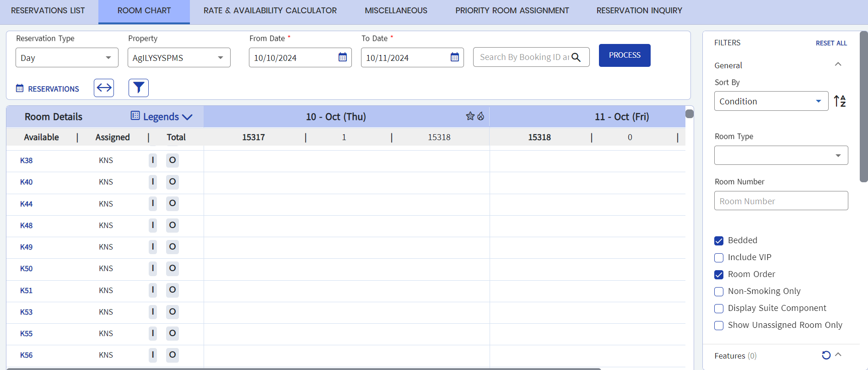
Task: Switch to the Reservations List tab
Action: [48, 11]
